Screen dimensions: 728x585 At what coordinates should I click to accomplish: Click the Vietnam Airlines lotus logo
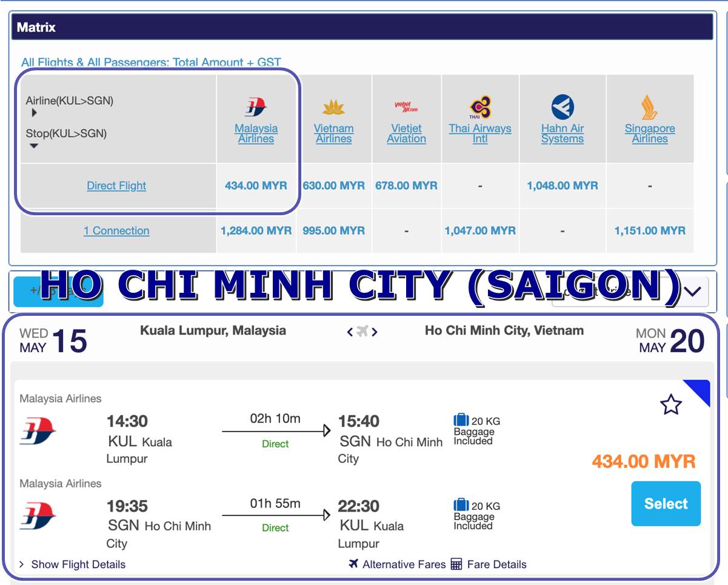pyautogui.click(x=333, y=109)
